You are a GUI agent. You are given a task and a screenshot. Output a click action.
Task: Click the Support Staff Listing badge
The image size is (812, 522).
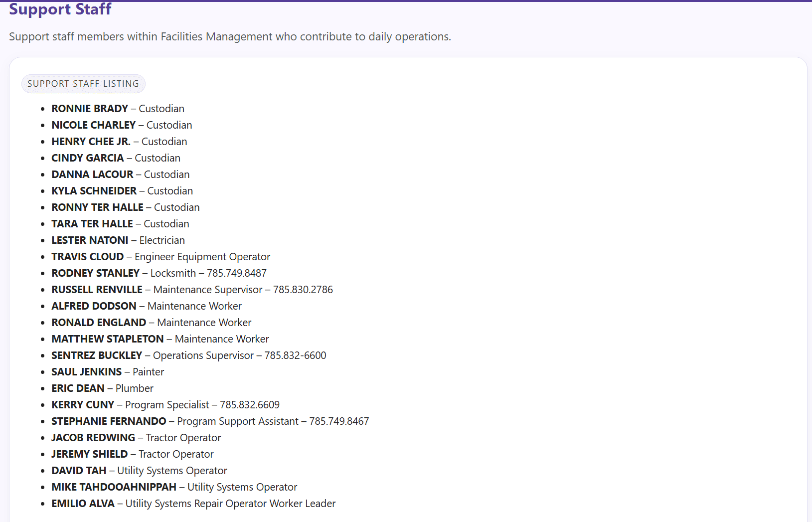(x=83, y=84)
